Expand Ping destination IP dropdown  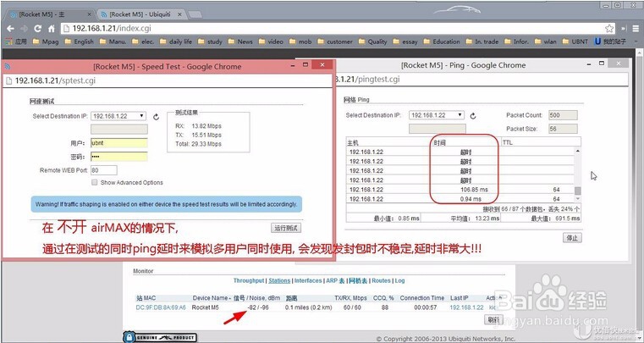tap(436, 115)
